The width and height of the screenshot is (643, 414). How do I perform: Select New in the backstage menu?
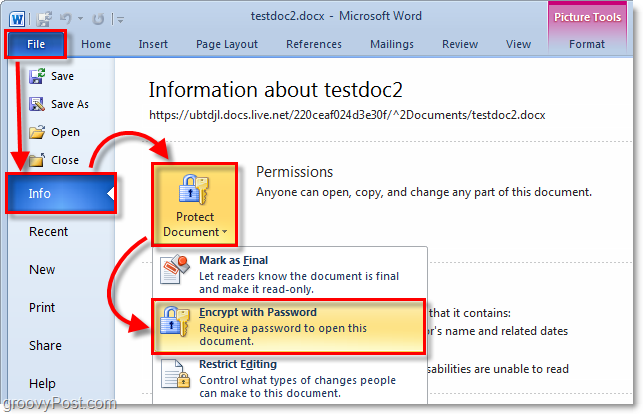click(42, 270)
